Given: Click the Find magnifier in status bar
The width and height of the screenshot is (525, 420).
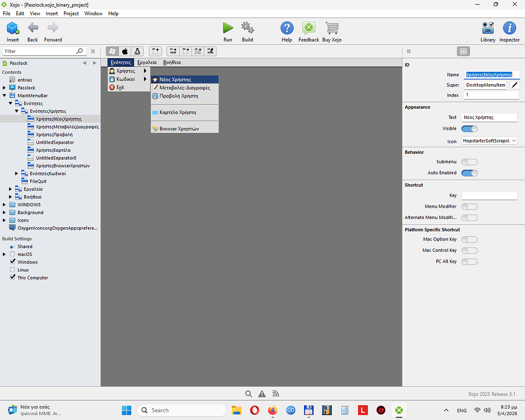Looking at the screenshot, I should pyautogui.click(x=249, y=394).
